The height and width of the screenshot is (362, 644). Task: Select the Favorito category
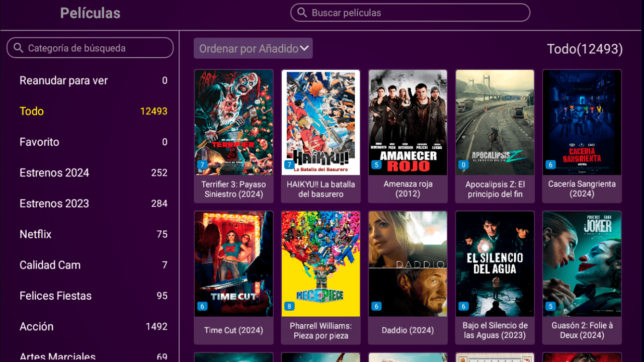coord(39,142)
